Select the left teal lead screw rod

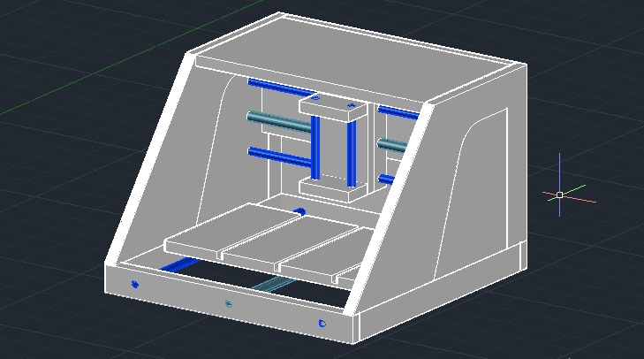pos(279,122)
